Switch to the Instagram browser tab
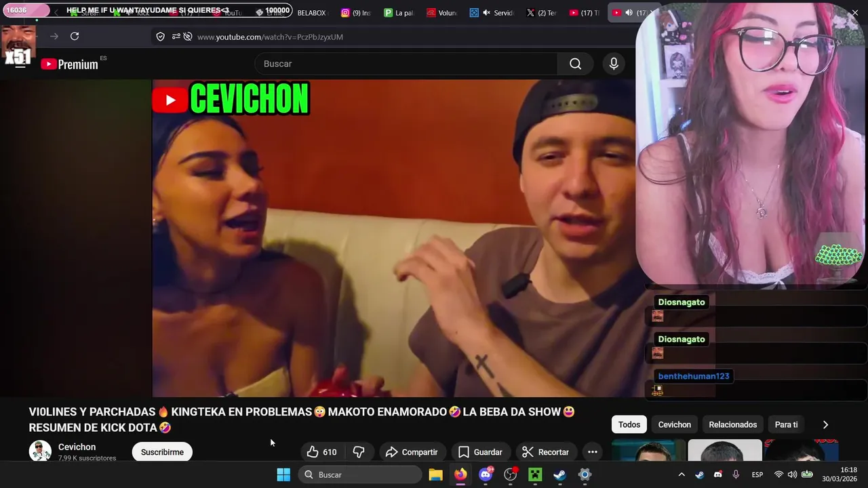This screenshot has width=868, height=488. coord(356,12)
